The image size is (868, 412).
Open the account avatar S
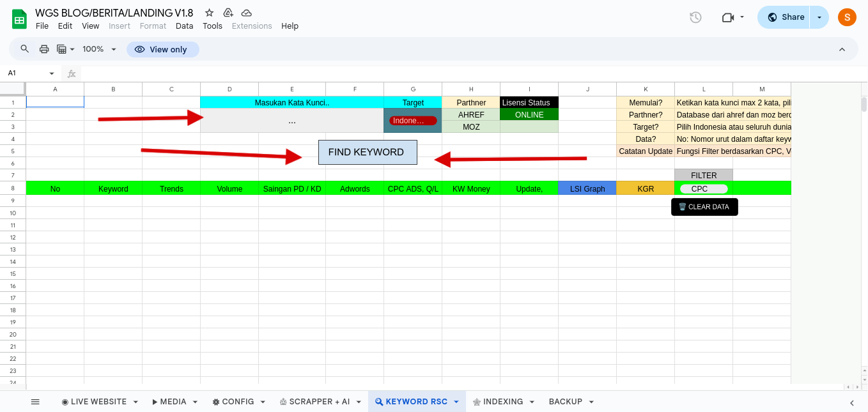point(847,17)
